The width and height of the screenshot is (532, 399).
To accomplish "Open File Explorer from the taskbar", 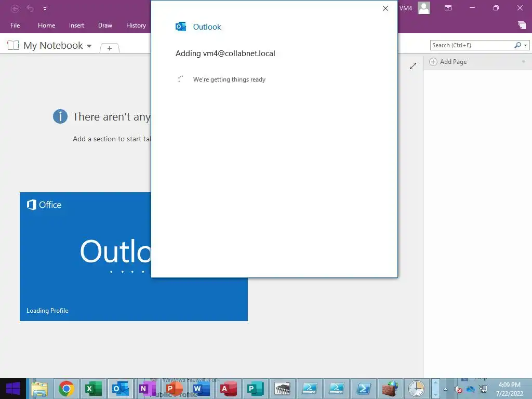I will click(39, 389).
